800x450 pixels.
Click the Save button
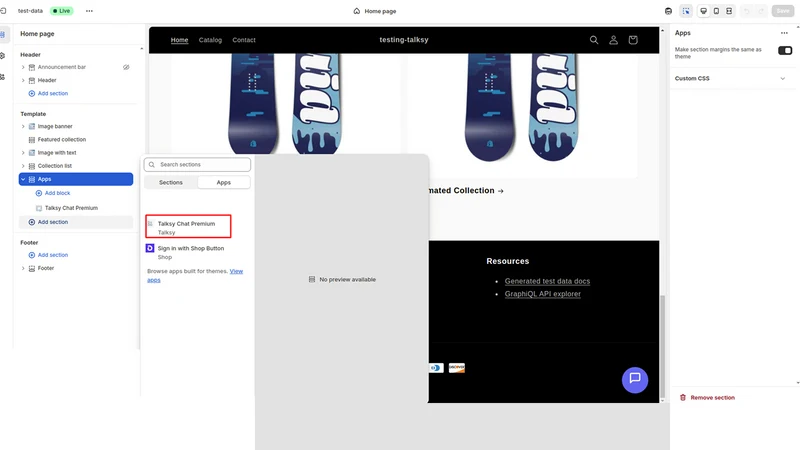point(783,11)
